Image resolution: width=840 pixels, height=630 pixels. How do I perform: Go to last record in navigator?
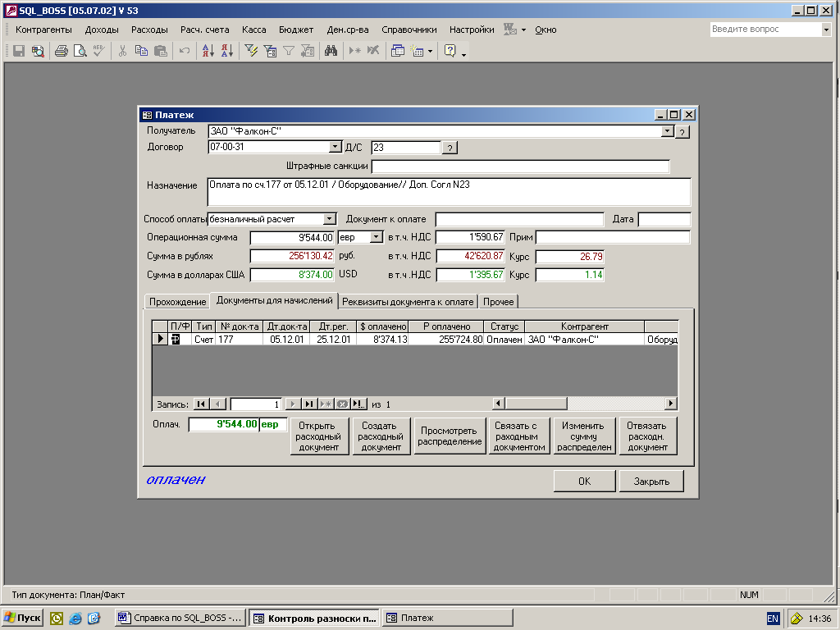tap(308, 404)
